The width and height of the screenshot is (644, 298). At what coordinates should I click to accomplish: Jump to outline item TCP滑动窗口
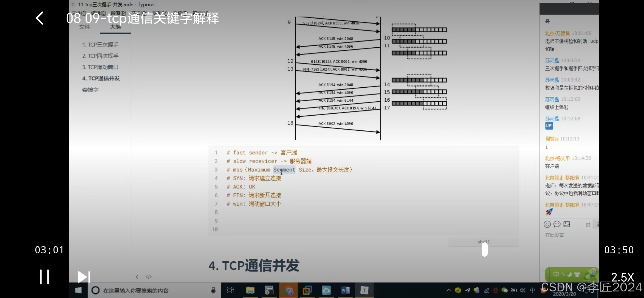tap(100, 67)
